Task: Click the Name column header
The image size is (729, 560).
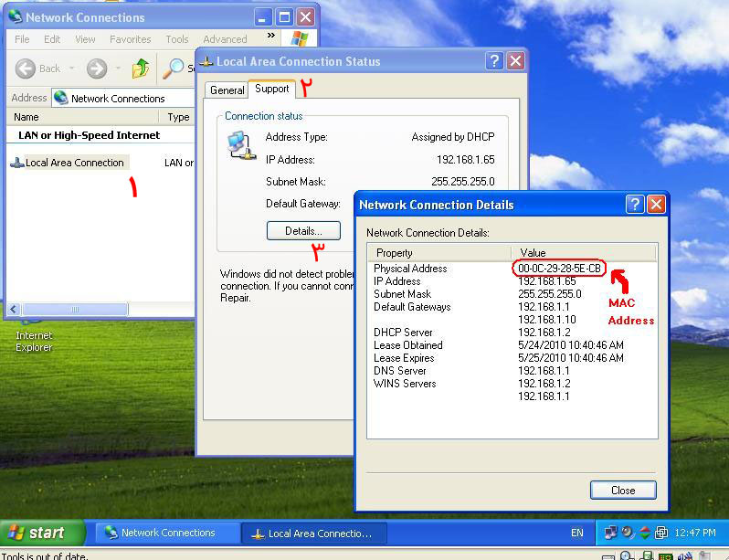Action: 83,117
